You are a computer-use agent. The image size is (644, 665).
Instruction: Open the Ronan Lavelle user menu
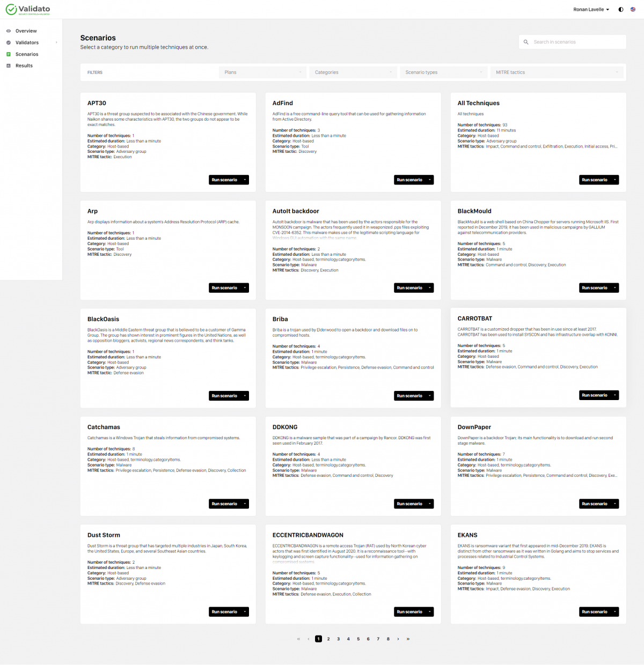[591, 10]
